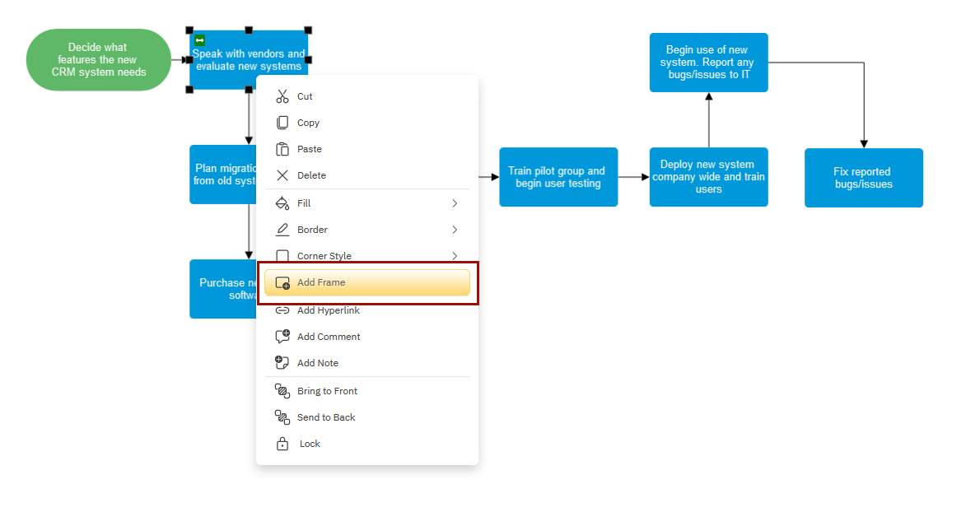Click the scissors Cut icon
980x512 pixels.
(282, 96)
